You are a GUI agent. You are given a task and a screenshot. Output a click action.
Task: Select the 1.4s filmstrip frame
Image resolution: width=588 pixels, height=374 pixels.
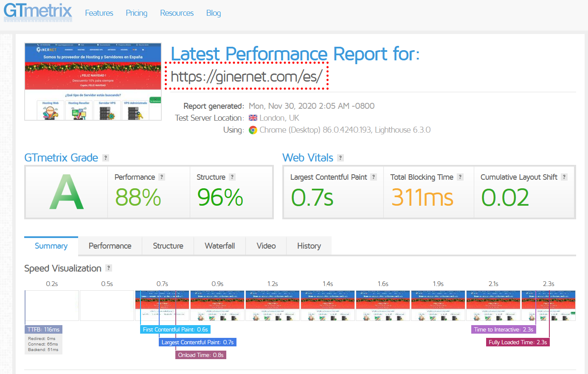(x=328, y=306)
